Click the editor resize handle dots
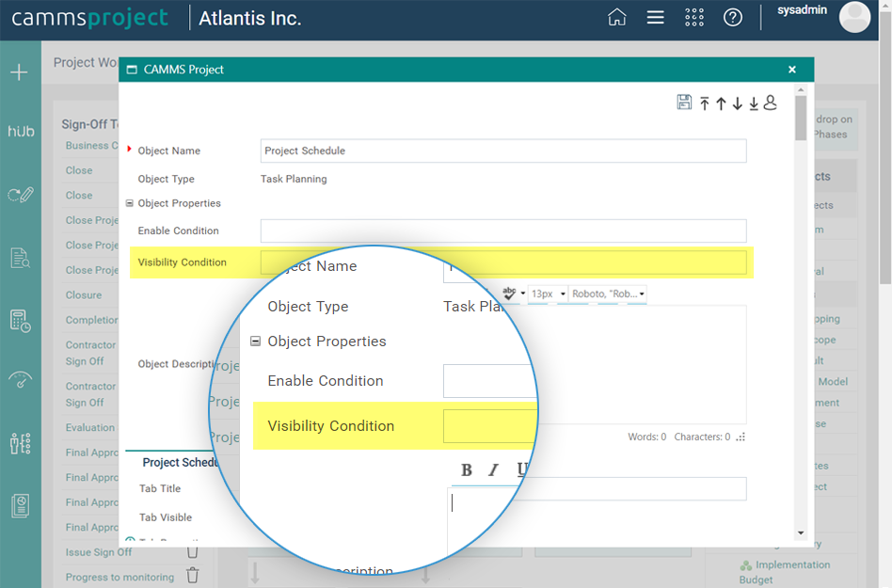The image size is (892, 588). 741,437
